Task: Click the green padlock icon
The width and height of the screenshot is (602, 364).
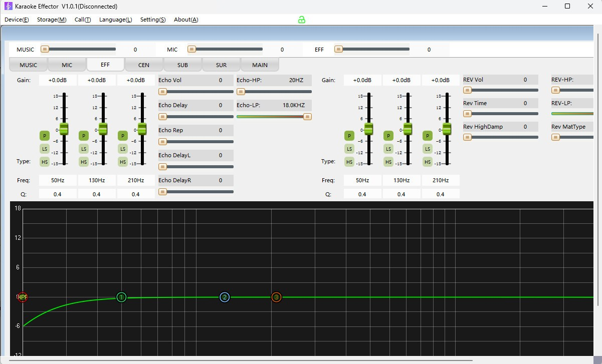Action: coord(302,20)
